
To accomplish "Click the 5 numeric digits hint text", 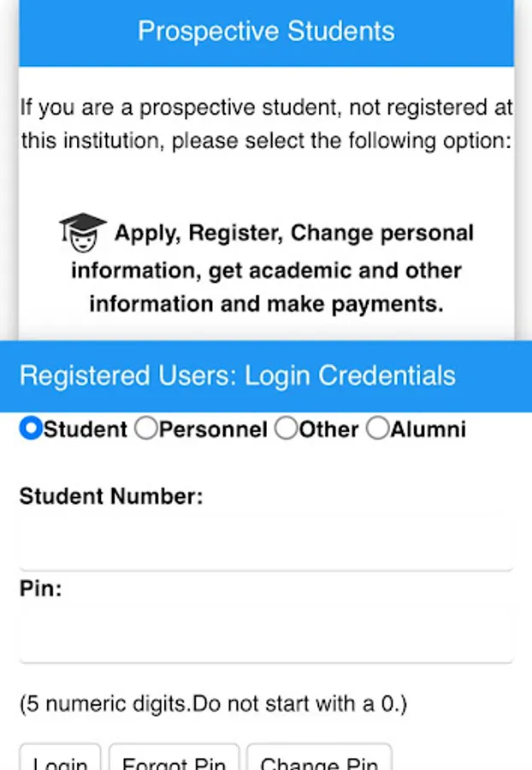I will (213, 704).
